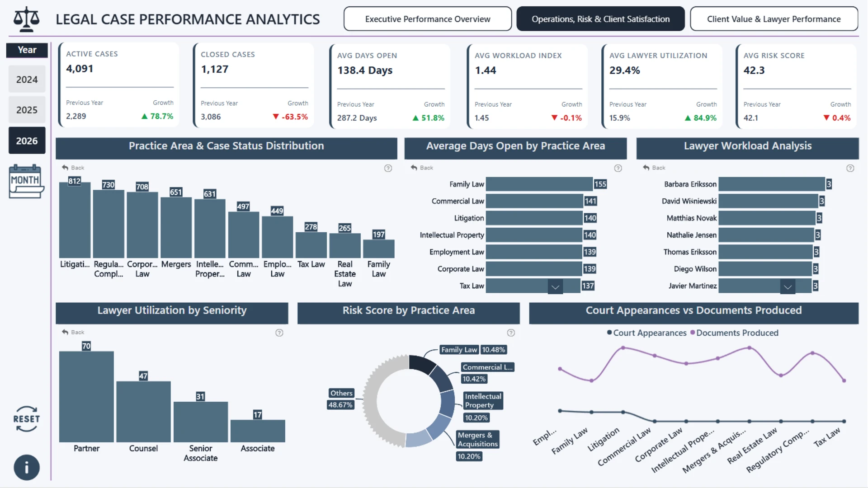The height and width of the screenshot is (488, 868).
Task: Click Barbara Eriksson's workload bar
Action: (772, 184)
